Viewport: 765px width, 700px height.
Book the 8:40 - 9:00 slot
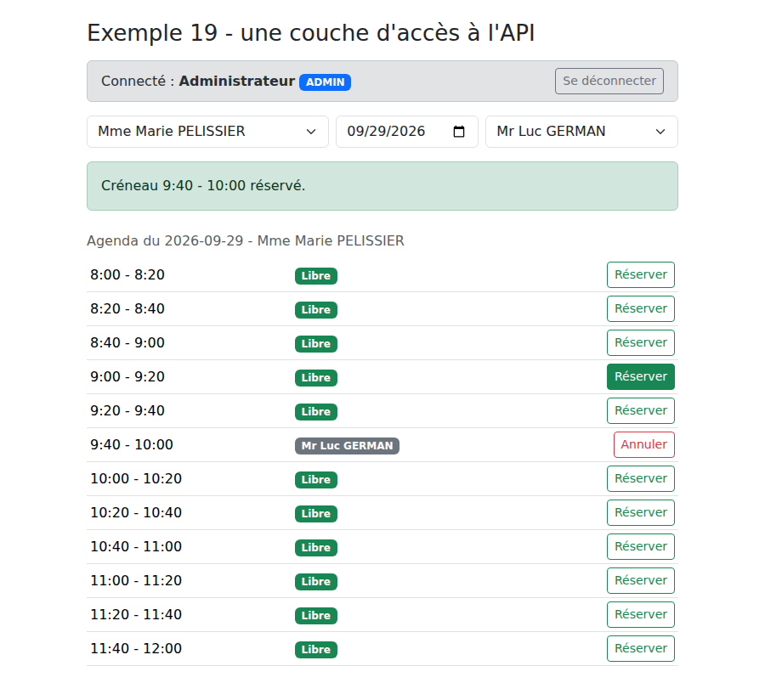pos(641,342)
